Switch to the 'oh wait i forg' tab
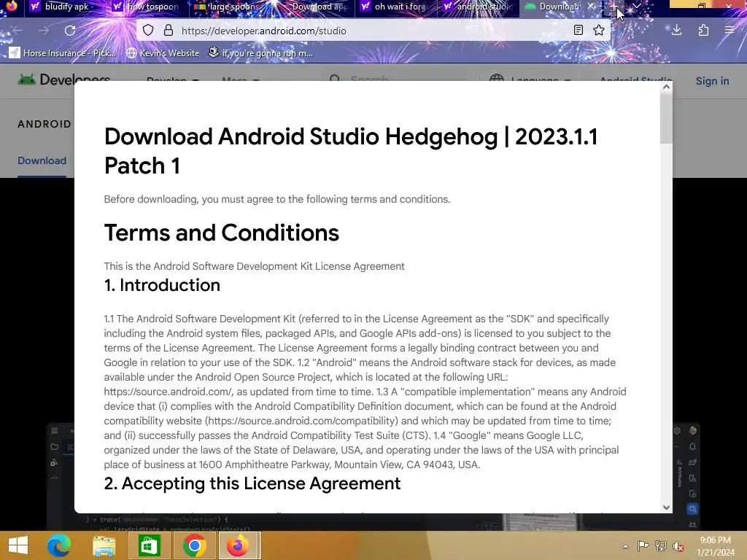 pos(396,7)
